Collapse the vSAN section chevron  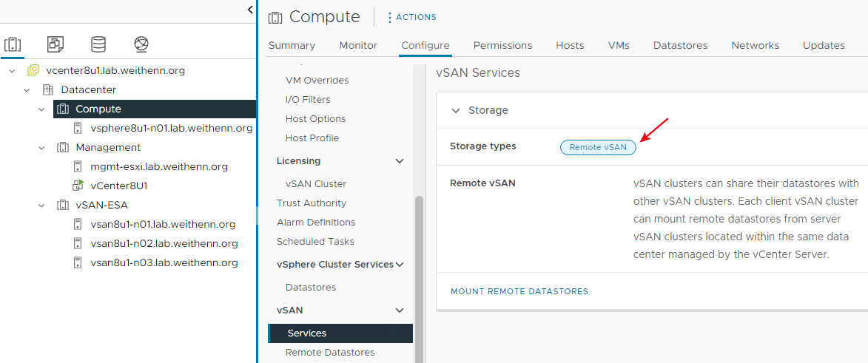pyautogui.click(x=400, y=311)
